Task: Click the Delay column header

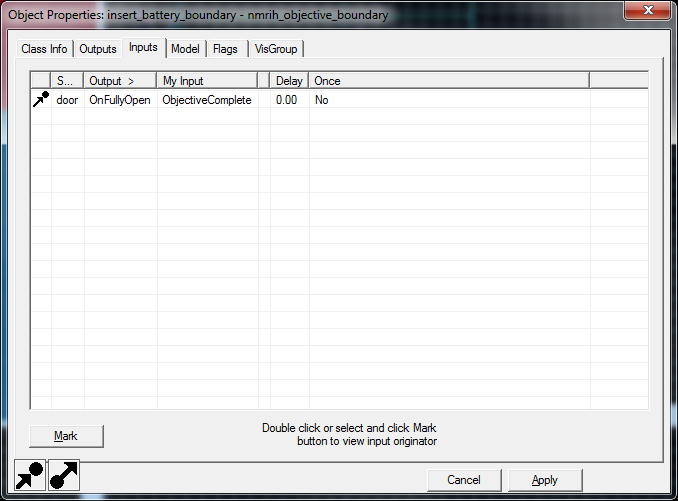Action: click(289, 81)
